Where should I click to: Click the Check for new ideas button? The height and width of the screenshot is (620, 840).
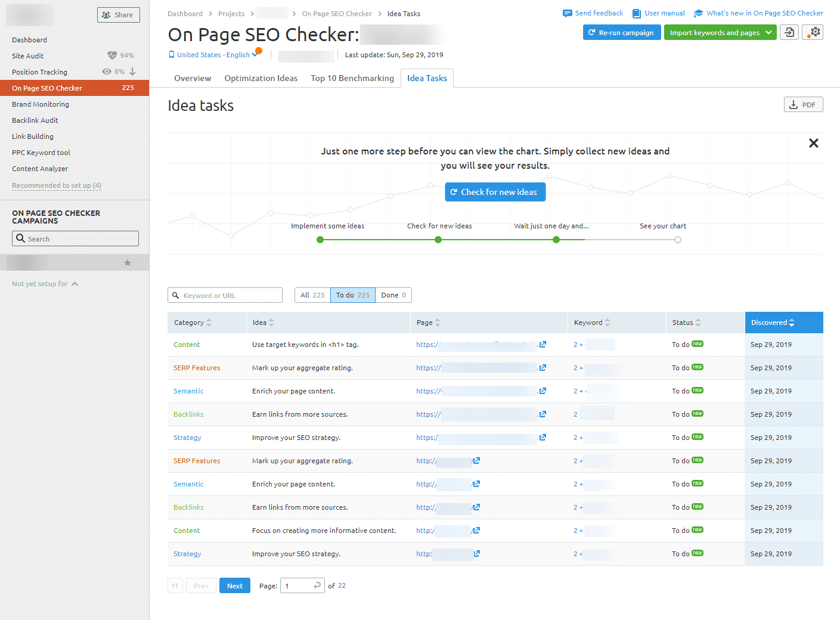(x=495, y=191)
